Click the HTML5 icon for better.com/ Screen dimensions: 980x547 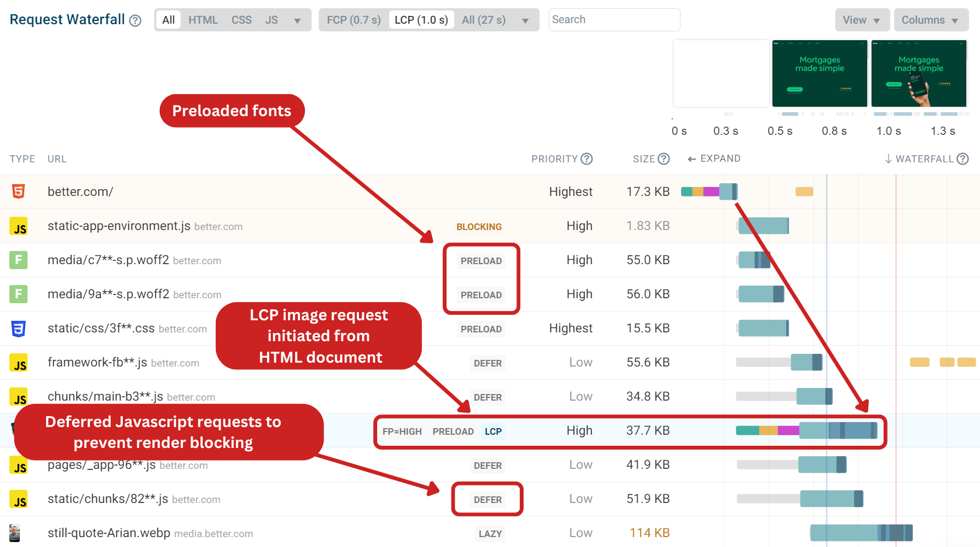click(18, 192)
